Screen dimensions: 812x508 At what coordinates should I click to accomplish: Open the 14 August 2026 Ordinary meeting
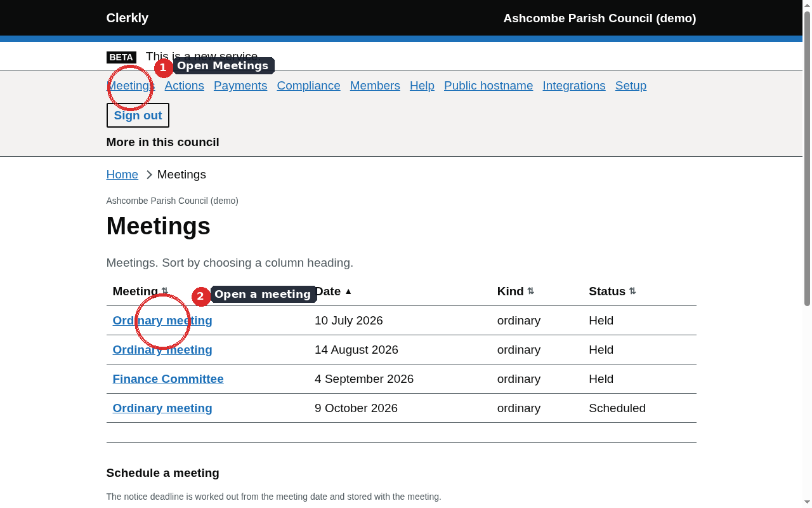click(162, 350)
